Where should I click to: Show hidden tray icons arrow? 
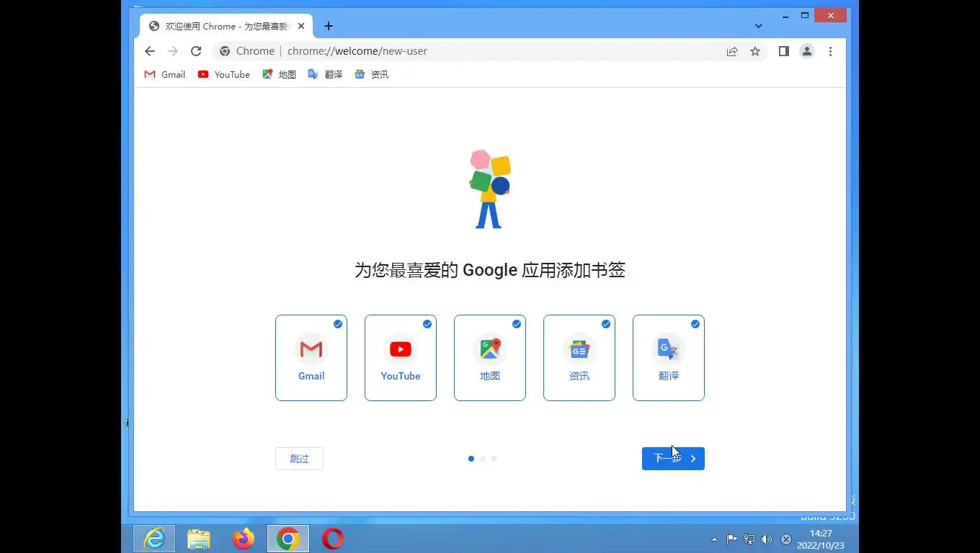click(714, 539)
